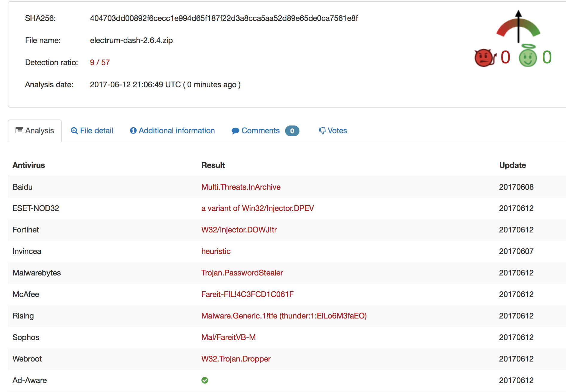Click the McAfee antivirus name

[26, 294]
